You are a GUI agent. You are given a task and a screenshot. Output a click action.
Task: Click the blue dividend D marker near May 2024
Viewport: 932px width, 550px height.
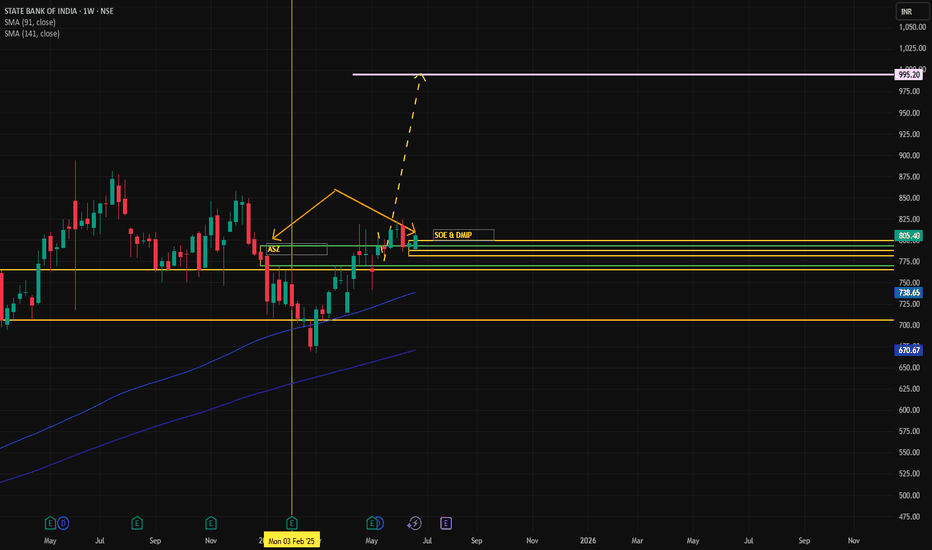tap(63, 523)
